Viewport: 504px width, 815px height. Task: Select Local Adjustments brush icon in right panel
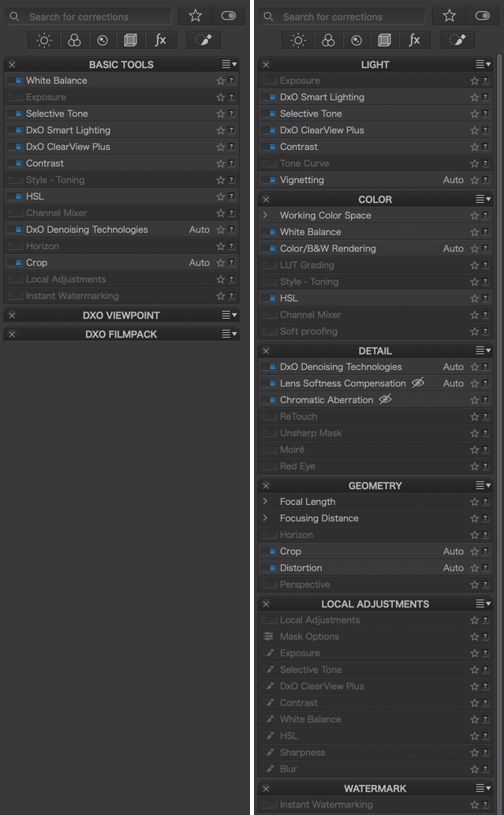pyautogui.click(x=457, y=40)
